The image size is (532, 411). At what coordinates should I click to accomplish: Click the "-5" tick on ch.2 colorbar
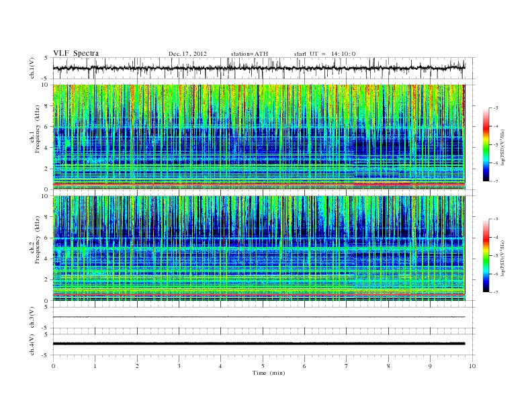[x=495, y=255]
